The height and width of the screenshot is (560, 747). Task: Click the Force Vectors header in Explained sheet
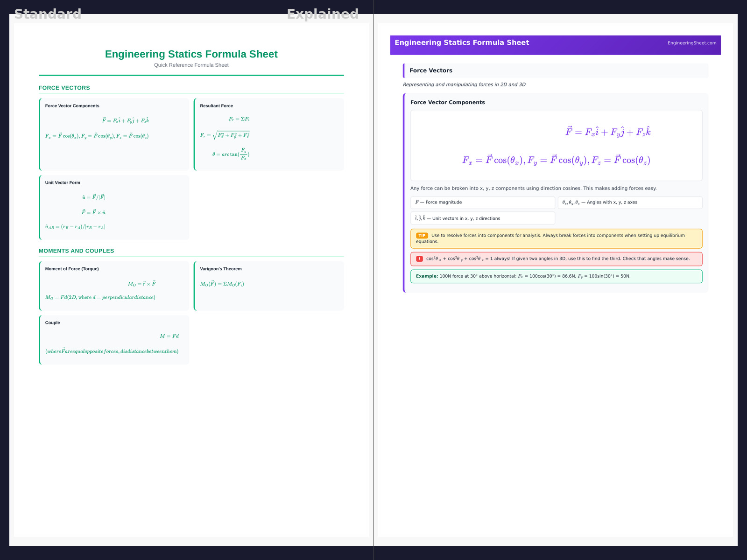pos(431,70)
